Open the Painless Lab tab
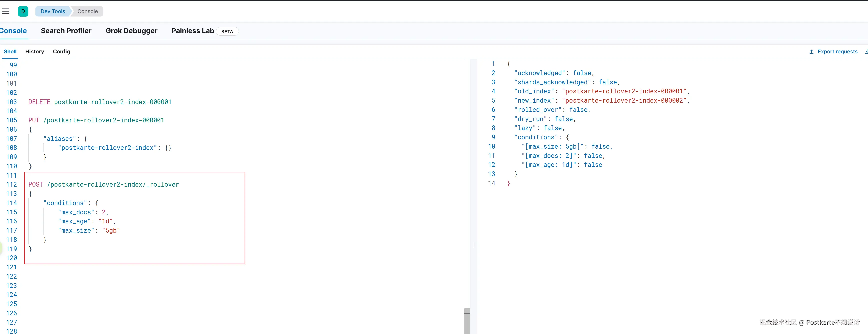Screen dimensions: 868x334 tap(193, 31)
